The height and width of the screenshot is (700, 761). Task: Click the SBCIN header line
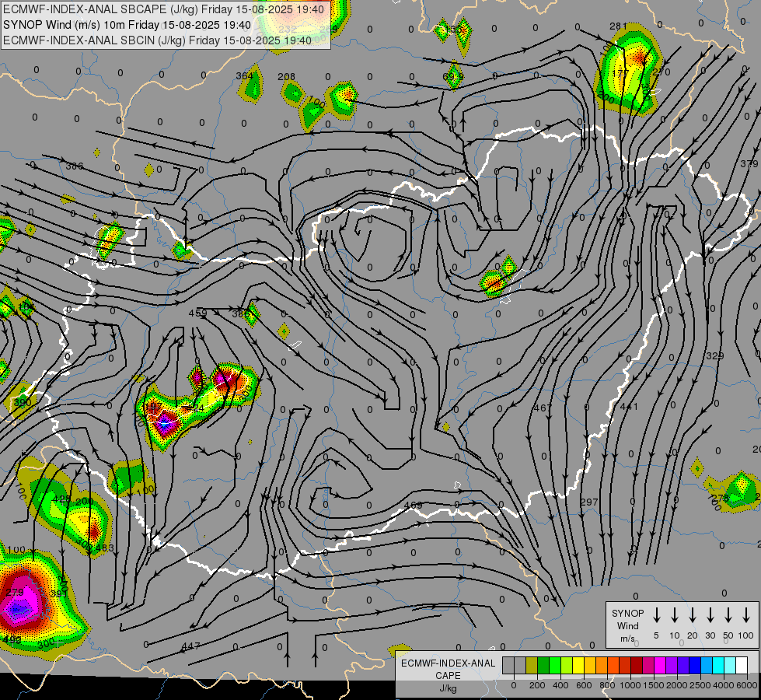[157, 40]
